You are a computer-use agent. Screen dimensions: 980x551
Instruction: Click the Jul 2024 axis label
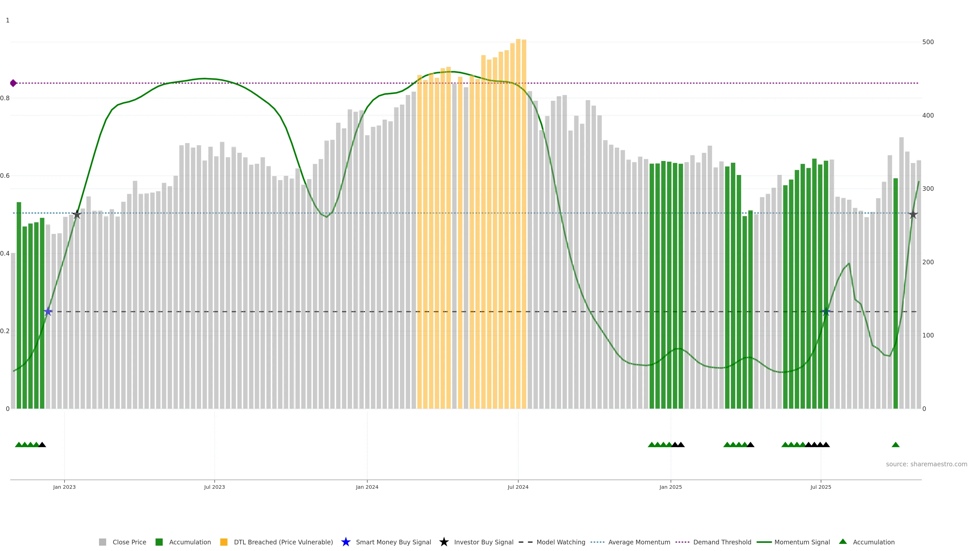[518, 487]
